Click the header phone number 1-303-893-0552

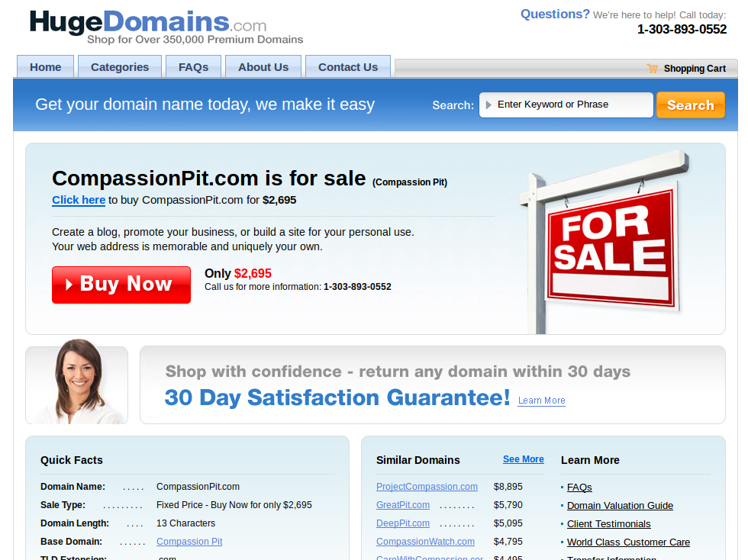click(682, 30)
